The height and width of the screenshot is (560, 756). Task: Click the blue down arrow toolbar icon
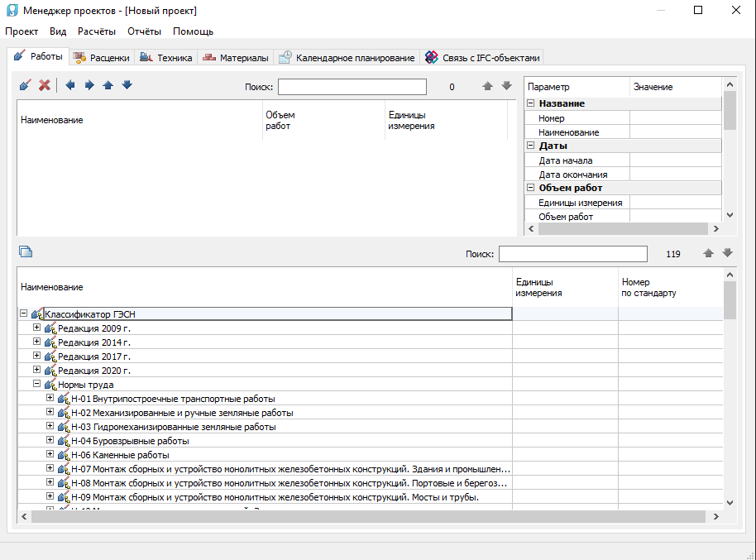click(127, 85)
